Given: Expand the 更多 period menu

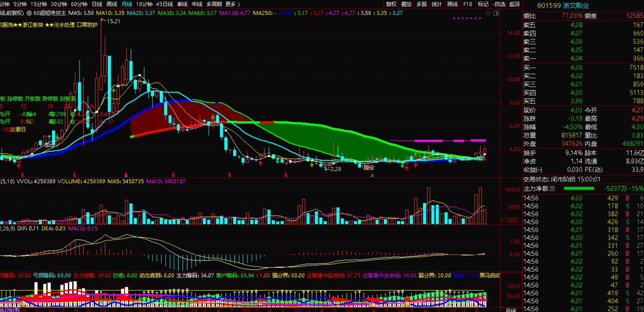Looking at the screenshot, I should [x=233, y=4].
